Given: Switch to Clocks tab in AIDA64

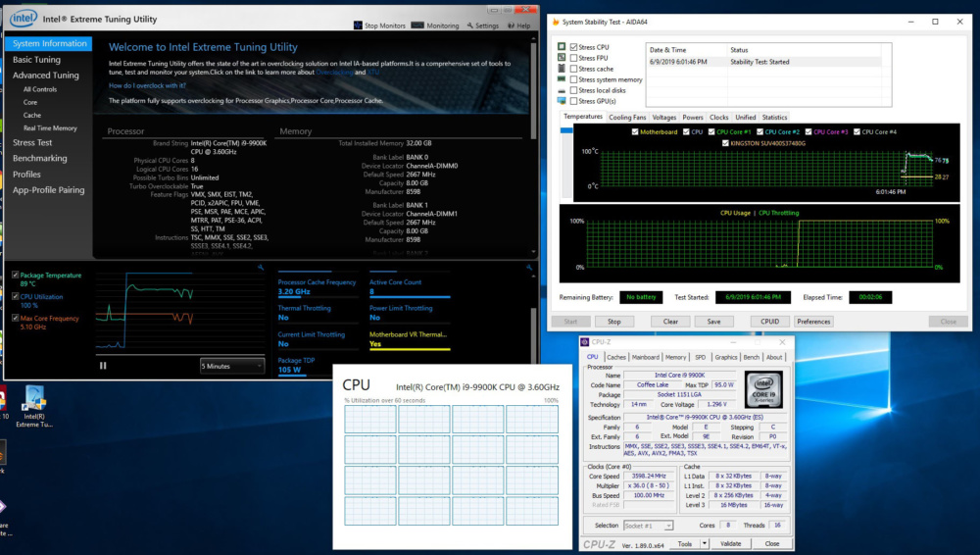Looking at the screenshot, I should tap(718, 117).
